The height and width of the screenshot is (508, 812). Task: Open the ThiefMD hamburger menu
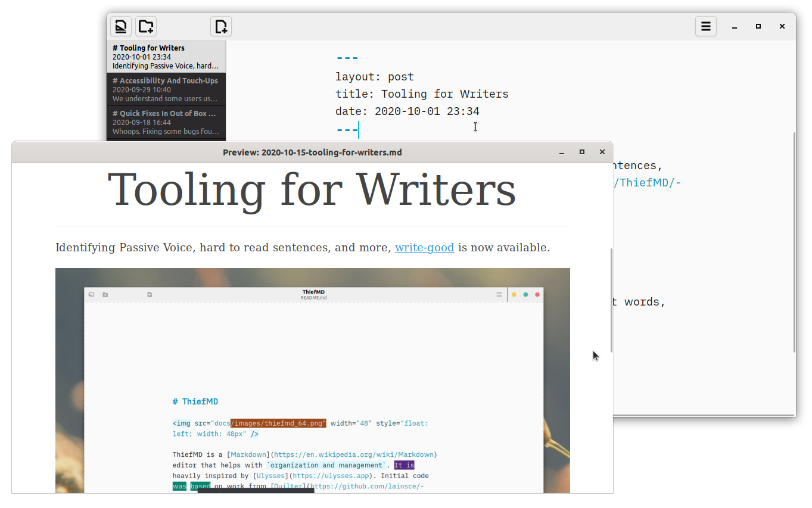(x=706, y=26)
